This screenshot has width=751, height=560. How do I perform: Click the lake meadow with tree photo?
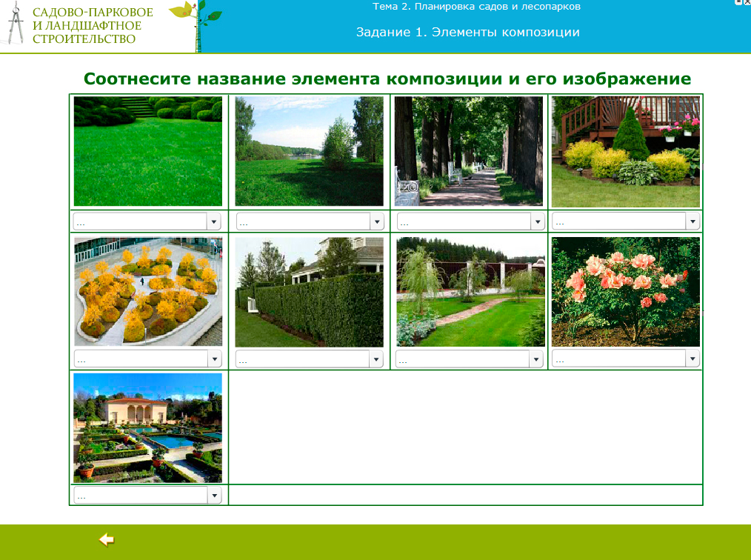pos(309,151)
